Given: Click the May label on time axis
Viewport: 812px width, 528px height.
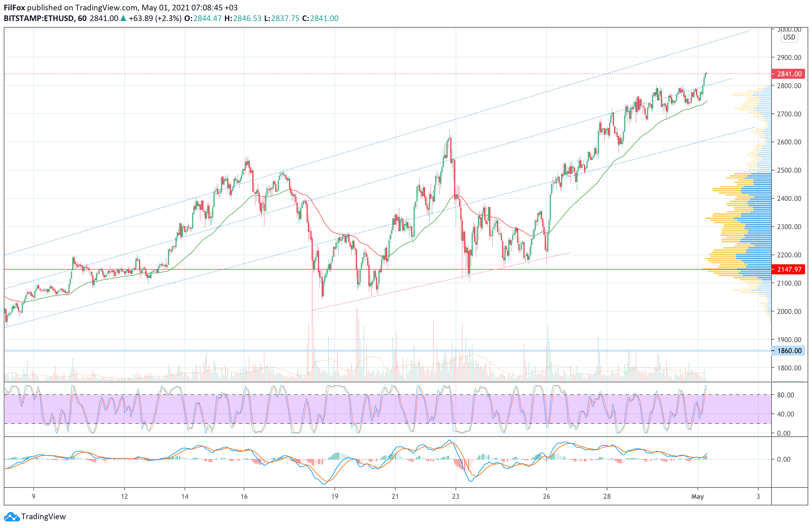Looking at the screenshot, I should click(697, 497).
